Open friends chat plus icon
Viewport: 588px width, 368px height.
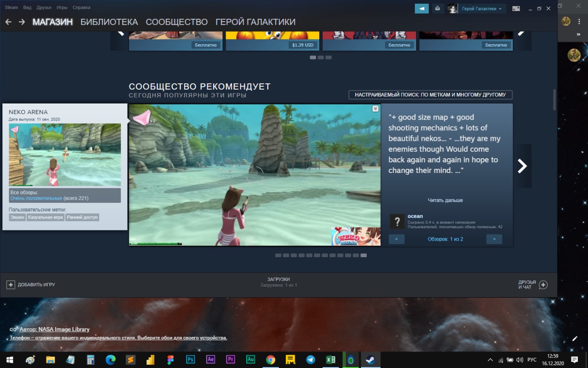point(543,285)
